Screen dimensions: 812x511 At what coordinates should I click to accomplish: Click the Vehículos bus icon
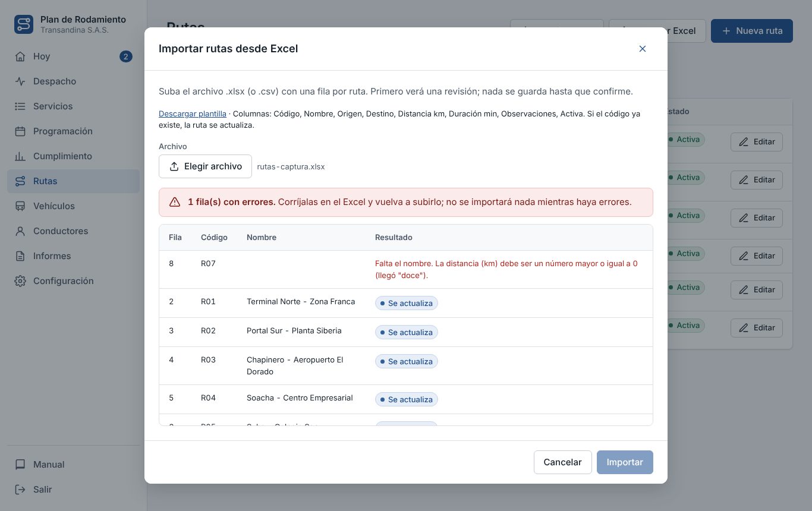click(20, 206)
